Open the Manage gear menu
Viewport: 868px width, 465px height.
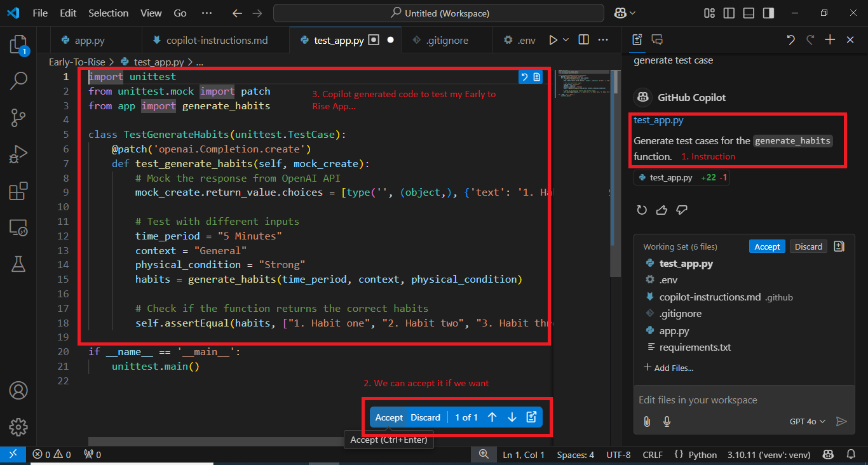[18, 426]
